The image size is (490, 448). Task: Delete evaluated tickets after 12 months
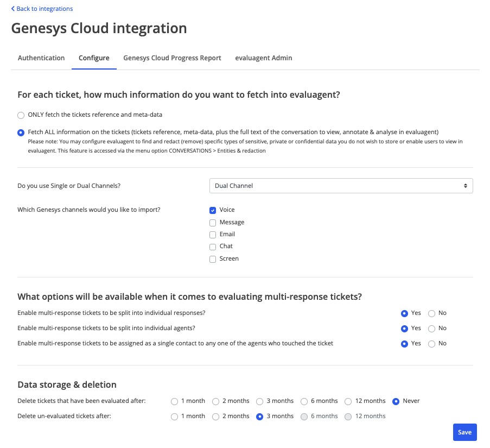click(348, 401)
